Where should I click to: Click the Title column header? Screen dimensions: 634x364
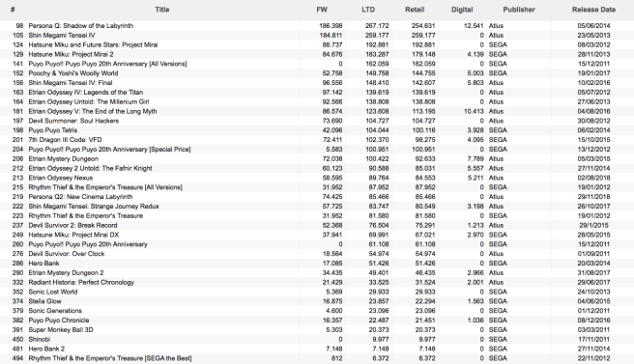point(161,10)
